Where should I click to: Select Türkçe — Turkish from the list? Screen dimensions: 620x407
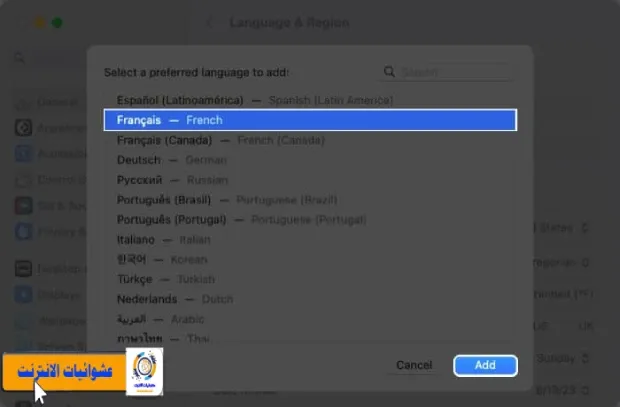pyautogui.click(x=310, y=279)
